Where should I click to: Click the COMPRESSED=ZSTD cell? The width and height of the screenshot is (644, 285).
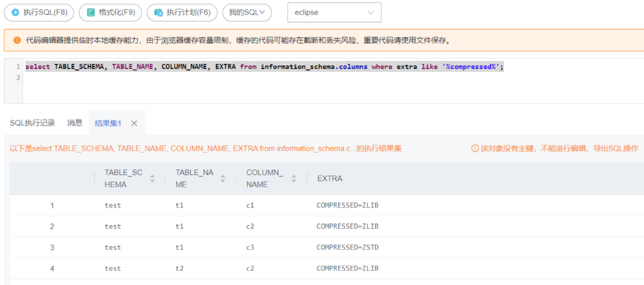[x=348, y=247]
